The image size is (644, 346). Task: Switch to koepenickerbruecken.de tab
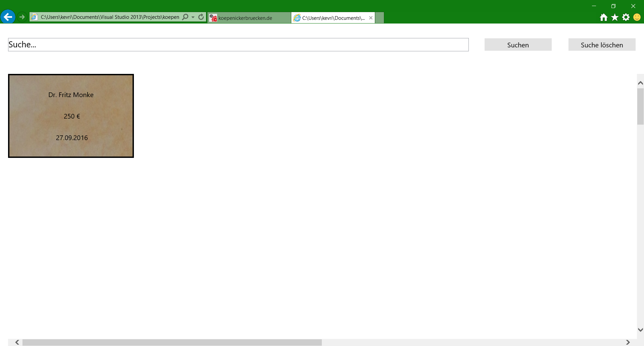tap(249, 18)
